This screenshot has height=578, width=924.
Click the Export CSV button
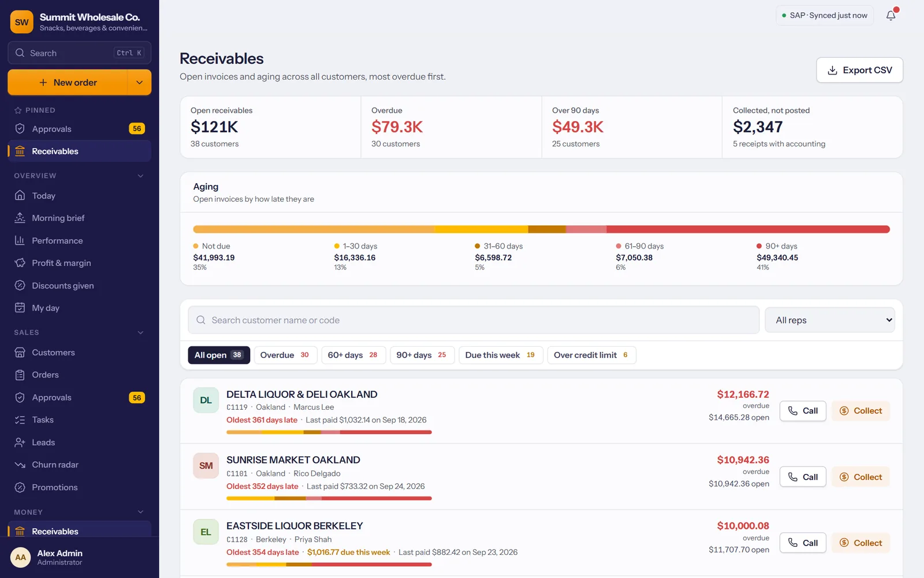pyautogui.click(x=859, y=70)
